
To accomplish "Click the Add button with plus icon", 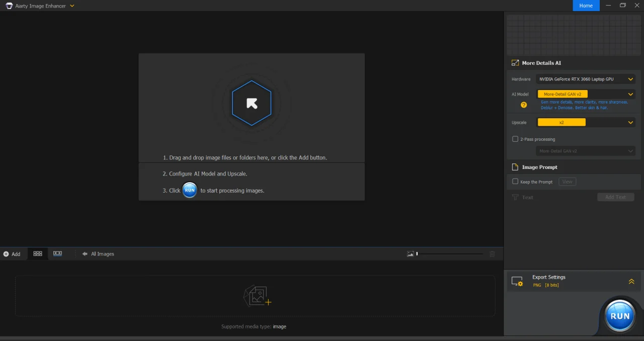I will pos(12,254).
